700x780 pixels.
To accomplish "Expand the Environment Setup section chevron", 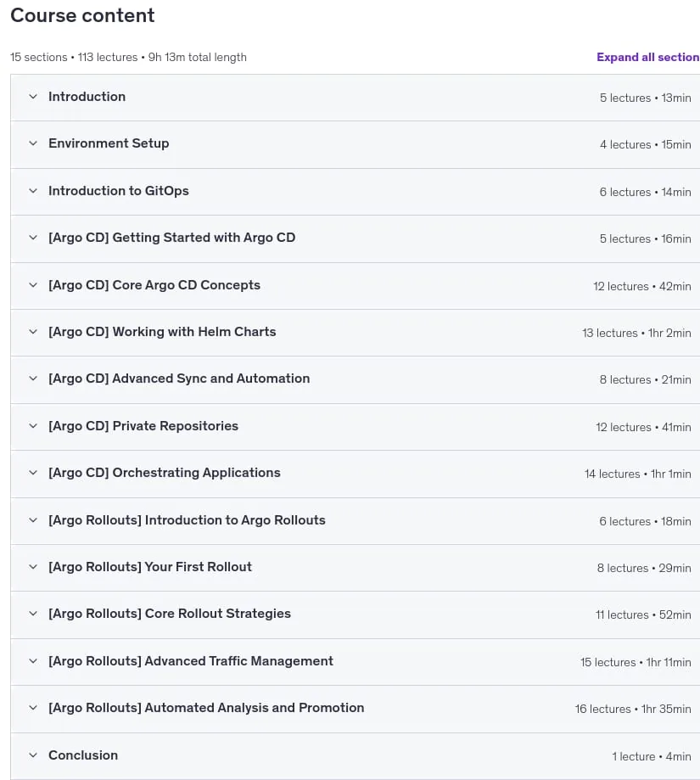I will click(x=33, y=143).
